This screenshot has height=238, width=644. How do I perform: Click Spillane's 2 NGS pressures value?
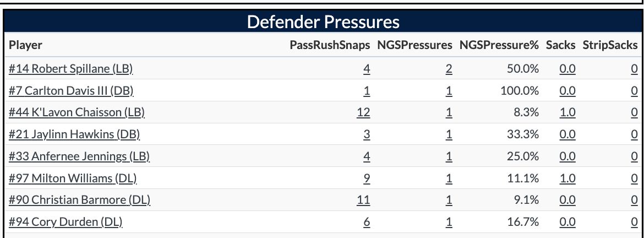pos(449,68)
